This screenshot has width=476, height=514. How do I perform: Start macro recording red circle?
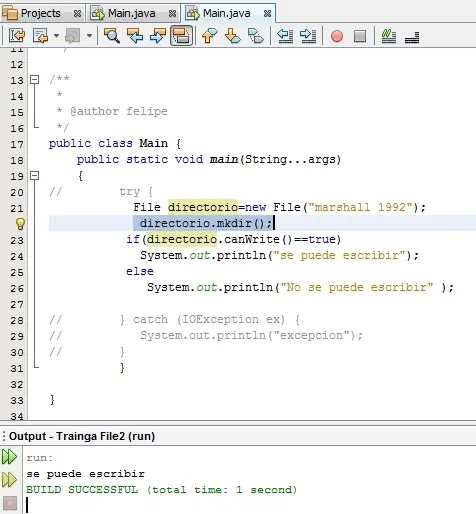337,36
